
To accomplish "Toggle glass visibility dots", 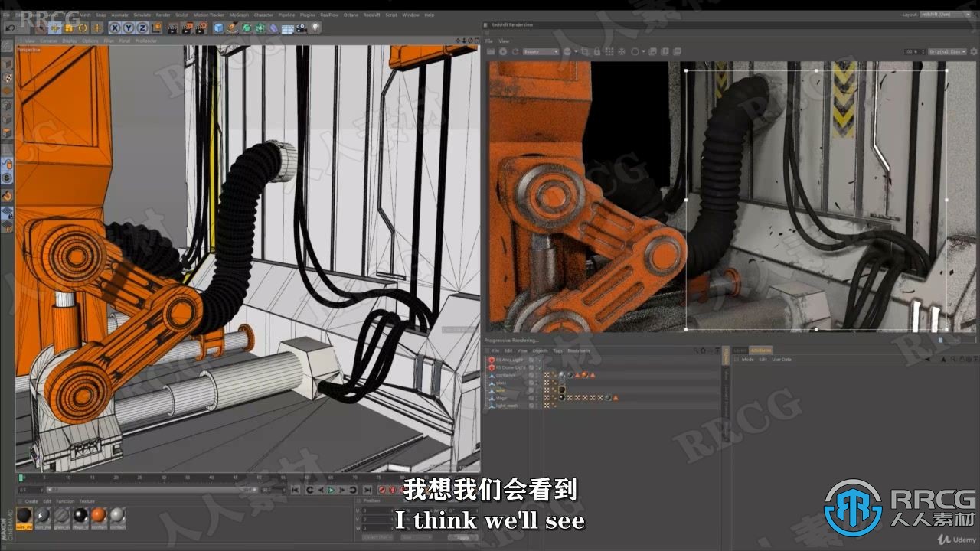I will [537, 383].
